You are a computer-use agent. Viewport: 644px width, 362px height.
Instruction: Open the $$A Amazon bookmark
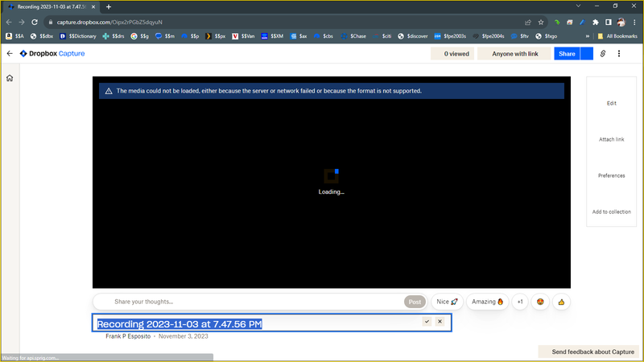pos(14,36)
